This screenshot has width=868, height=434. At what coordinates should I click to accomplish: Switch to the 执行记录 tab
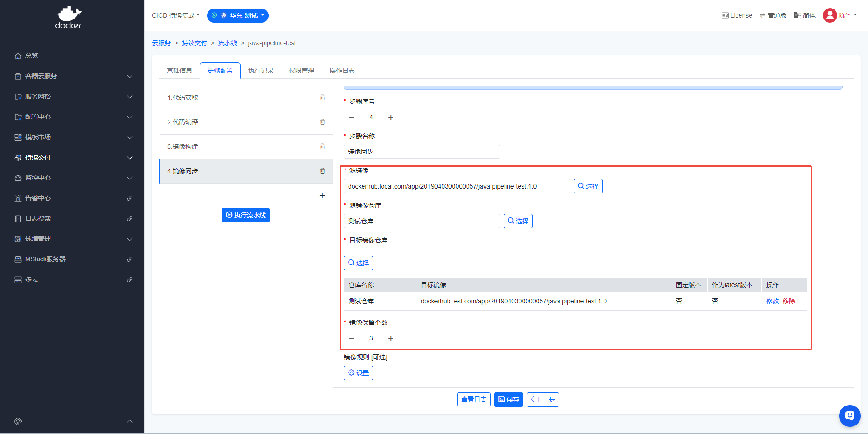261,71
